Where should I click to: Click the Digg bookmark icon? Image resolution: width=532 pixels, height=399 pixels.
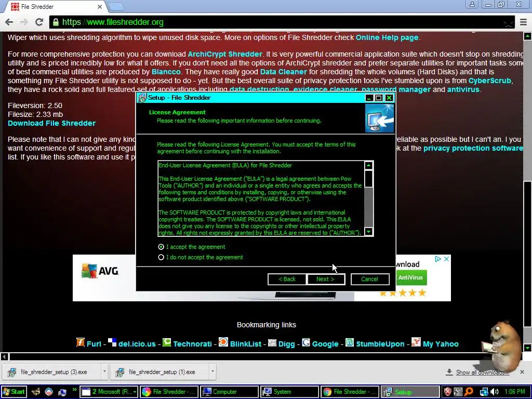pyautogui.click(x=272, y=343)
